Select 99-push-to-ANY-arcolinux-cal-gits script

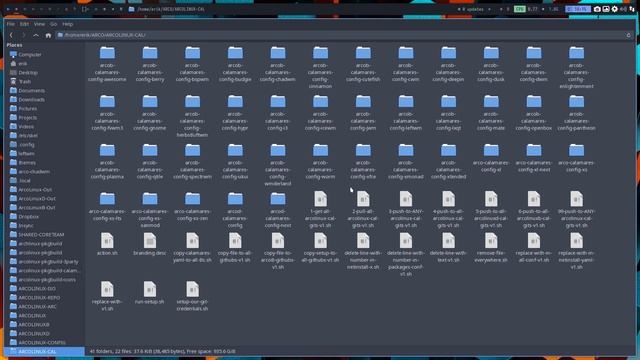coord(576,210)
